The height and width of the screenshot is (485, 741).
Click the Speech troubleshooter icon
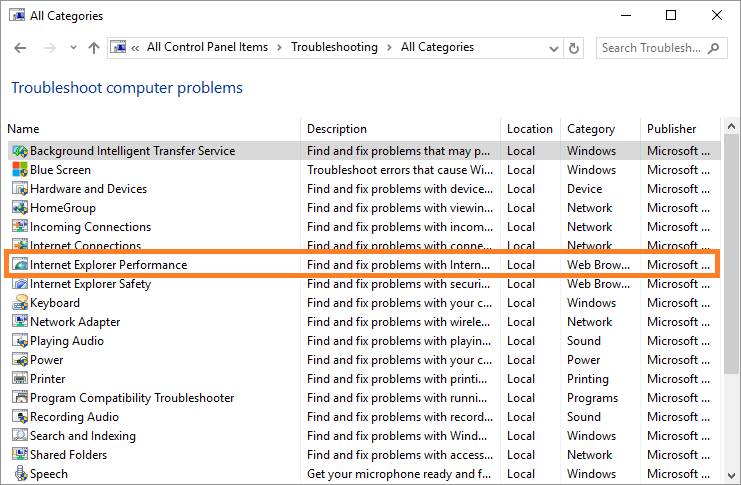click(x=20, y=474)
